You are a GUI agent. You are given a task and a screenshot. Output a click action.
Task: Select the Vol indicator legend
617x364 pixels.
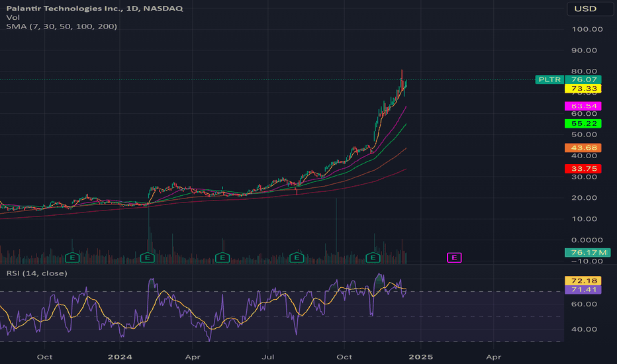pos(13,17)
